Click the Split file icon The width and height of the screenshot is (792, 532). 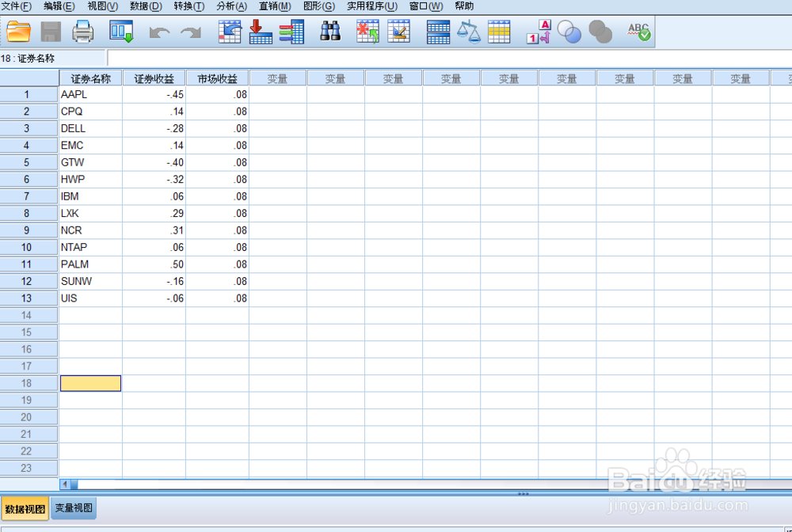tap(438, 32)
